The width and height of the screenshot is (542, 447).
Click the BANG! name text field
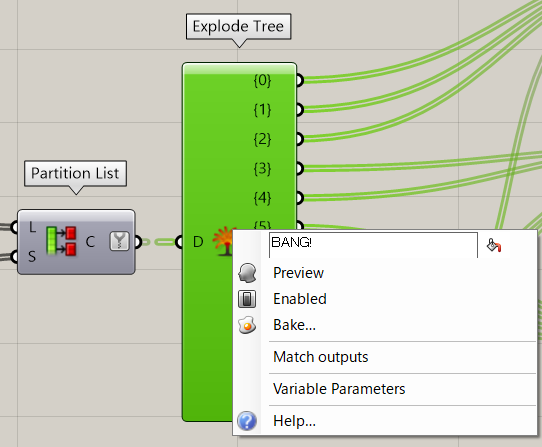point(373,245)
